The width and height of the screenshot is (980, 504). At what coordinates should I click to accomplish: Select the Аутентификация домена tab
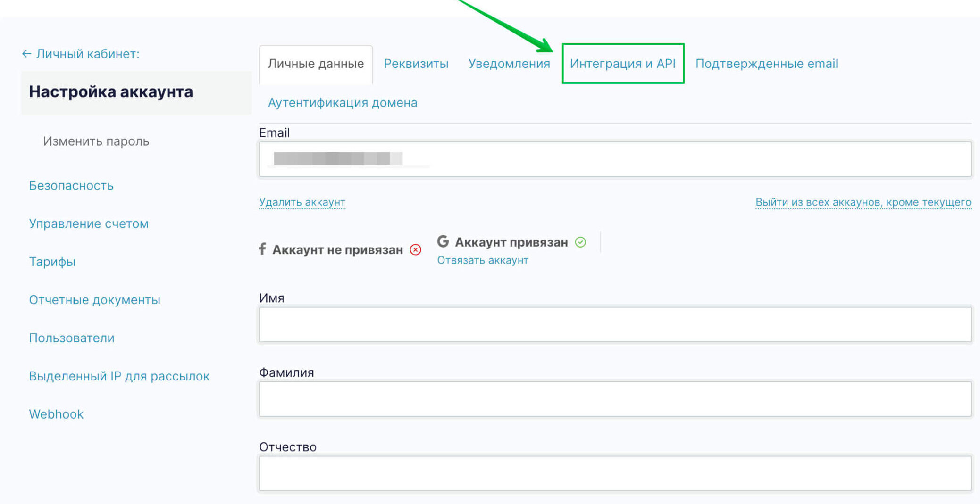tap(343, 103)
